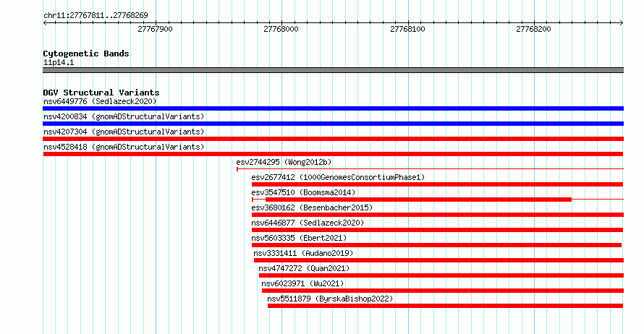The image size is (644, 334).
Task: Select the red bar under nsv4207304
Action: click(x=333, y=139)
